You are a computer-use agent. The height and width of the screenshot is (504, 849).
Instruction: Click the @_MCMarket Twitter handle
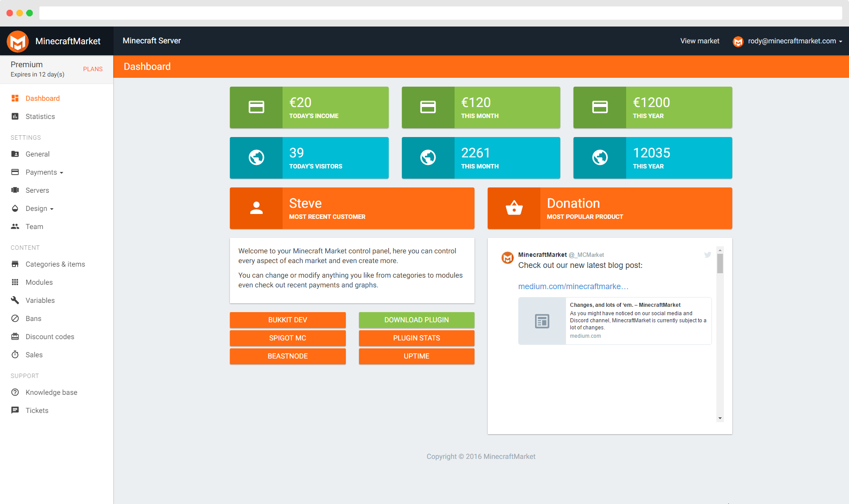[586, 255]
